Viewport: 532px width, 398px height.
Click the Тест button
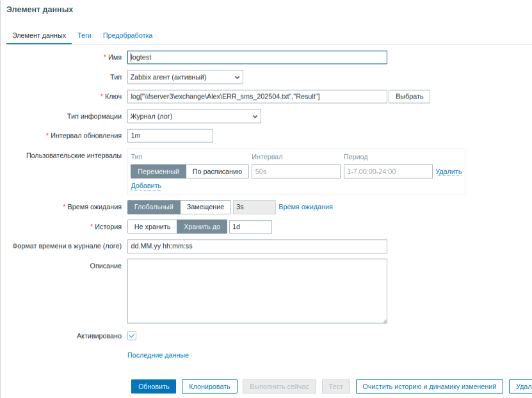335,386
